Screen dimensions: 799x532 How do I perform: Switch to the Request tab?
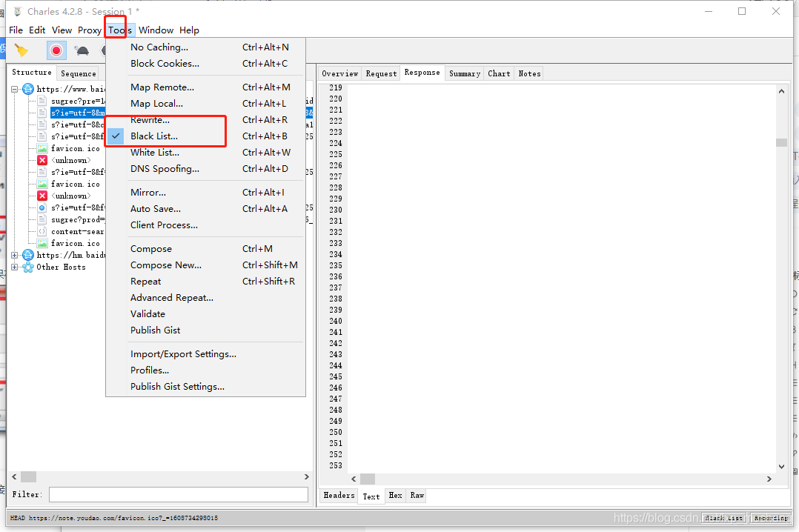(381, 73)
